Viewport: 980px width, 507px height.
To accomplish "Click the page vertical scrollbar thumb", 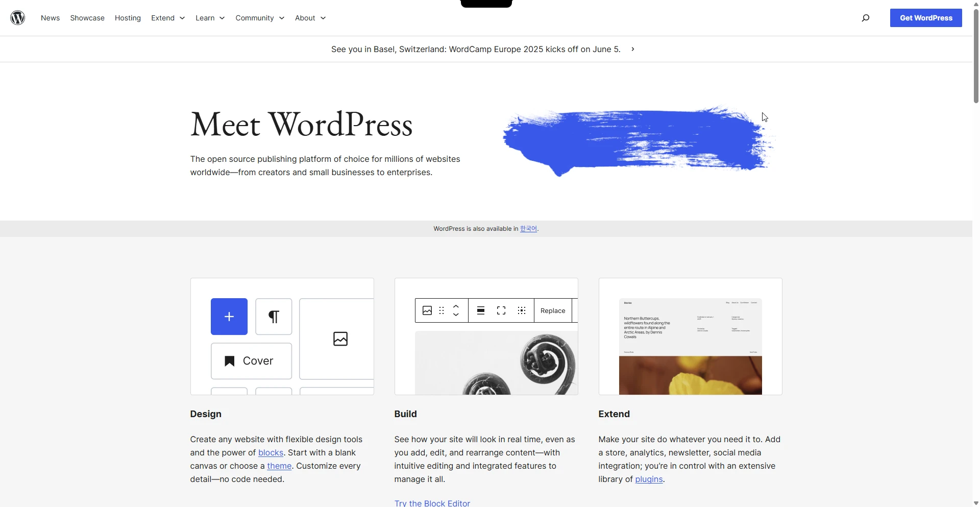I will coord(976,56).
